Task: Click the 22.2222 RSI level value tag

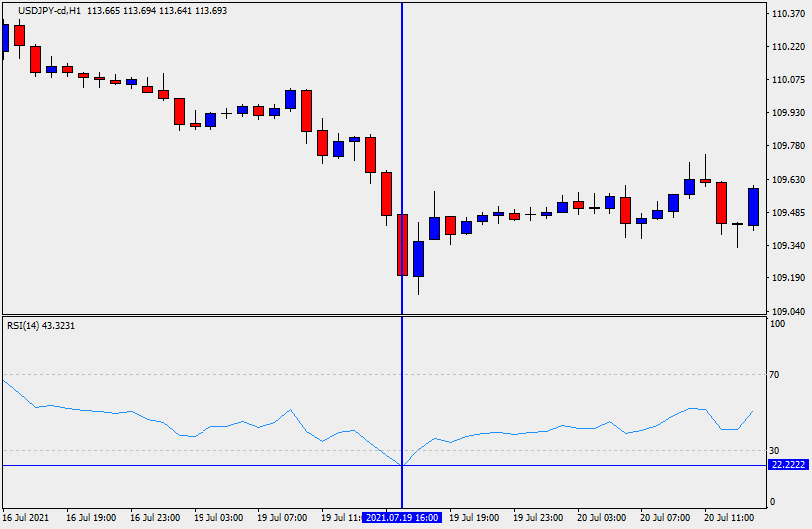Action: pyautogui.click(x=787, y=465)
